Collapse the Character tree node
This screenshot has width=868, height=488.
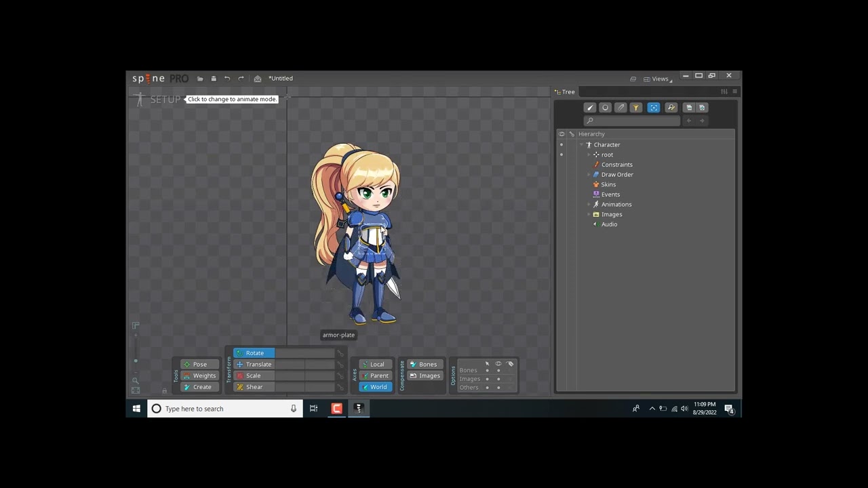tap(581, 145)
